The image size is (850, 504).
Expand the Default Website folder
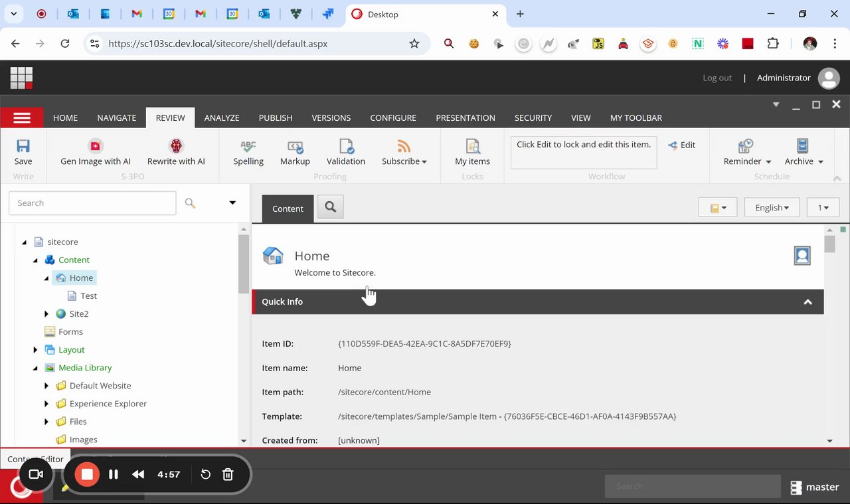pos(46,385)
